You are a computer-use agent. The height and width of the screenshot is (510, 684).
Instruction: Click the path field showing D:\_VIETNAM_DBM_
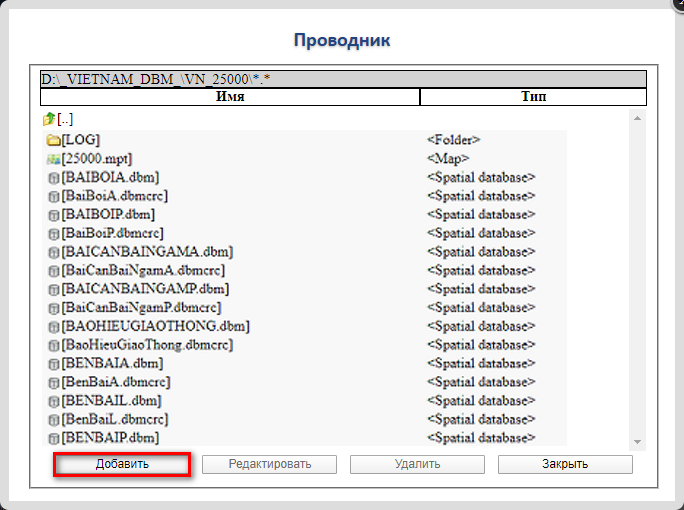[343, 78]
